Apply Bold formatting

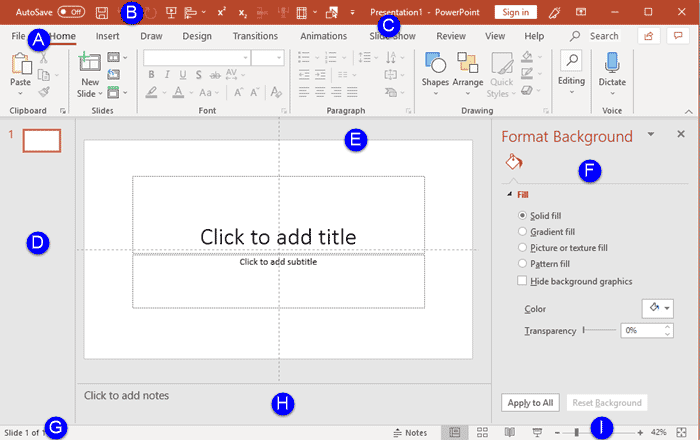[151, 75]
